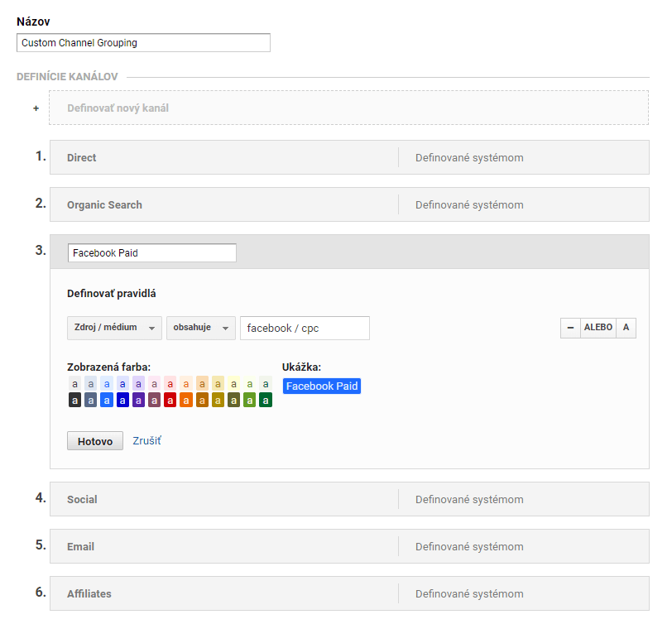Click Definované systémom in the Social row
The image size is (672, 624).
click(x=469, y=499)
